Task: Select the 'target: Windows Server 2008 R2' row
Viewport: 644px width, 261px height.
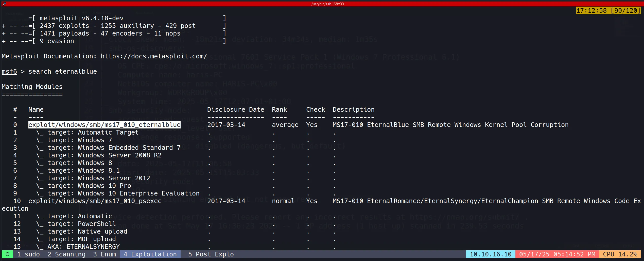Action: point(104,155)
